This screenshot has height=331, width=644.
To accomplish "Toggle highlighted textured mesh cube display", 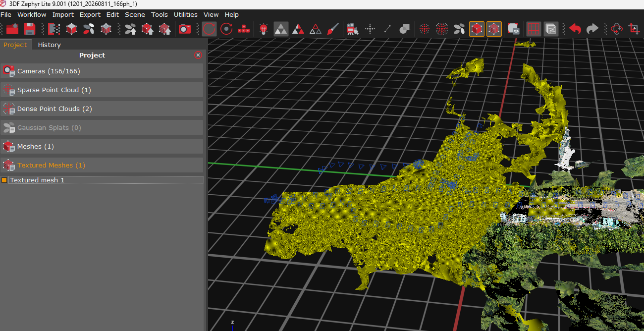I will pos(494,29).
